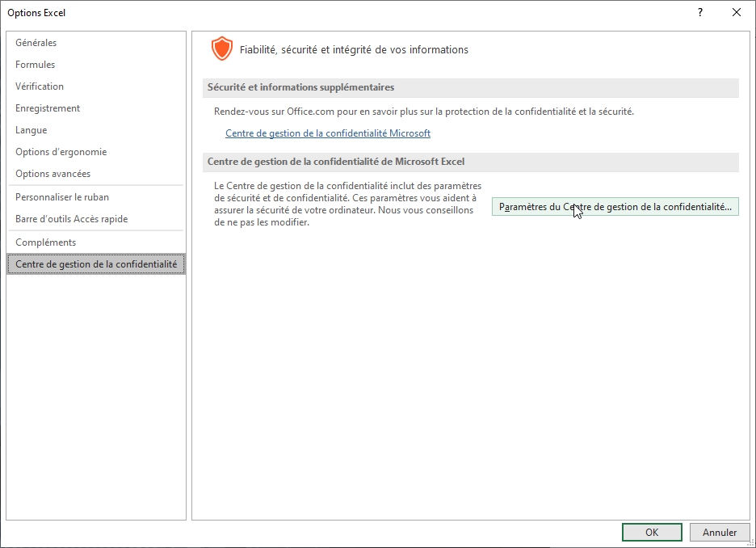
Task: Open the Compléments page
Action: (44, 242)
